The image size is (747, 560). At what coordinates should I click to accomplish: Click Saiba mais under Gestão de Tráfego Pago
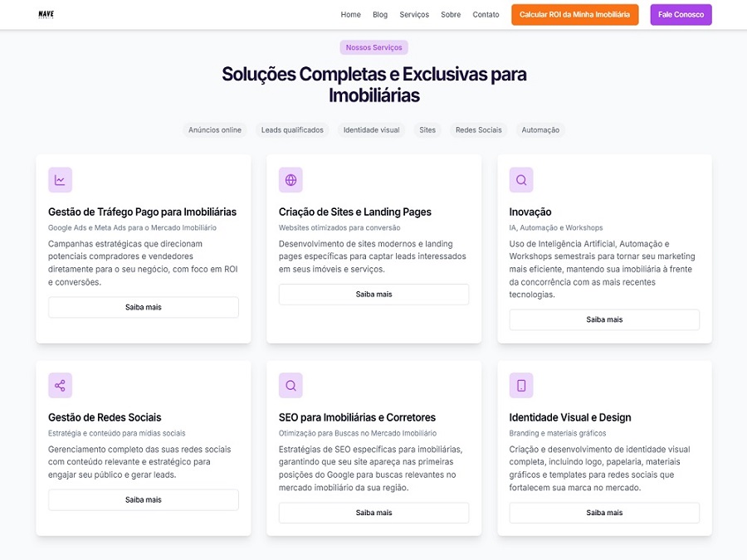[x=143, y=308]
